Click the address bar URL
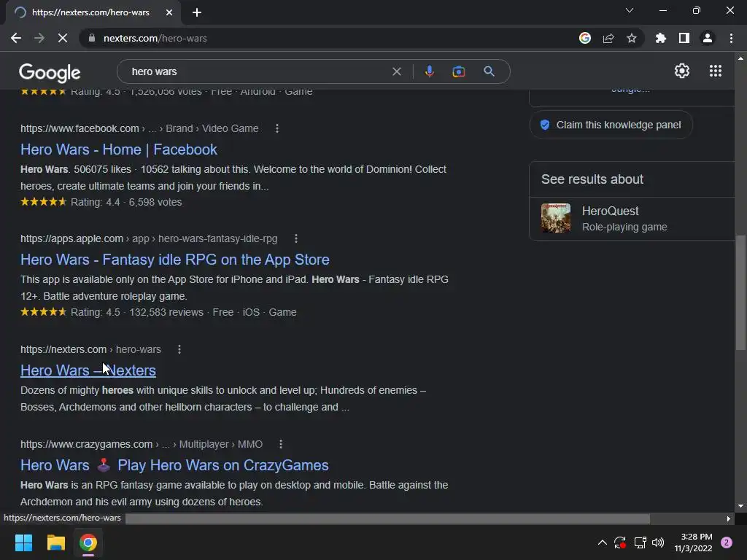 point(155,38)
